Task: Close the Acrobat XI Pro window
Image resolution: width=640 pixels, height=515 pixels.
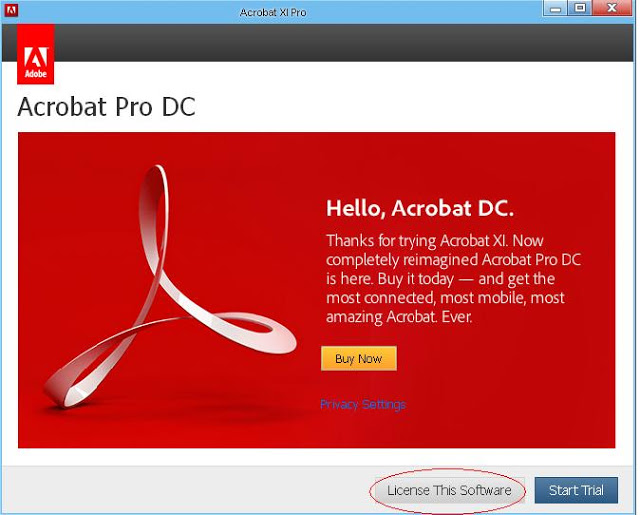Action: click(x=612, y=8)
